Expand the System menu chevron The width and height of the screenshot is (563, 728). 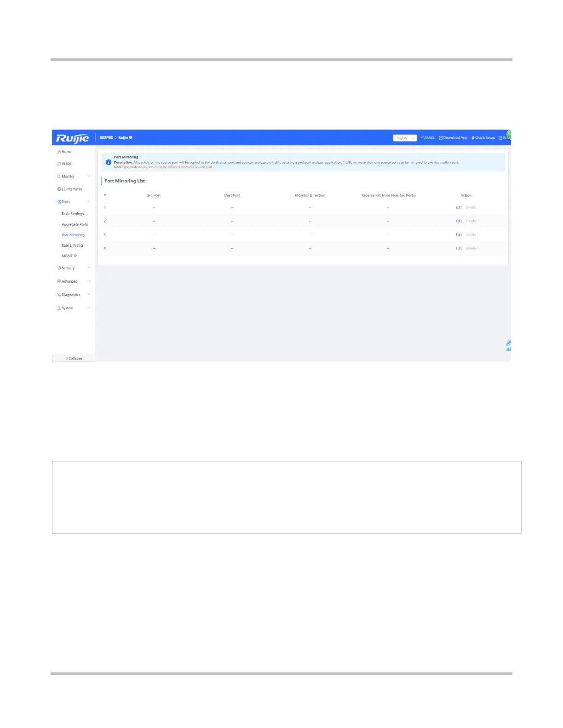pos(89,308)
